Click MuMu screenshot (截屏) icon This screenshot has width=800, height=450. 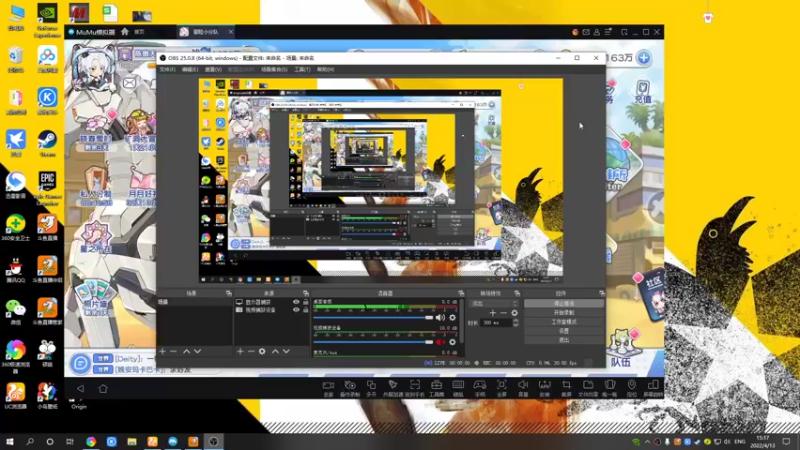(x=566, y=388)
